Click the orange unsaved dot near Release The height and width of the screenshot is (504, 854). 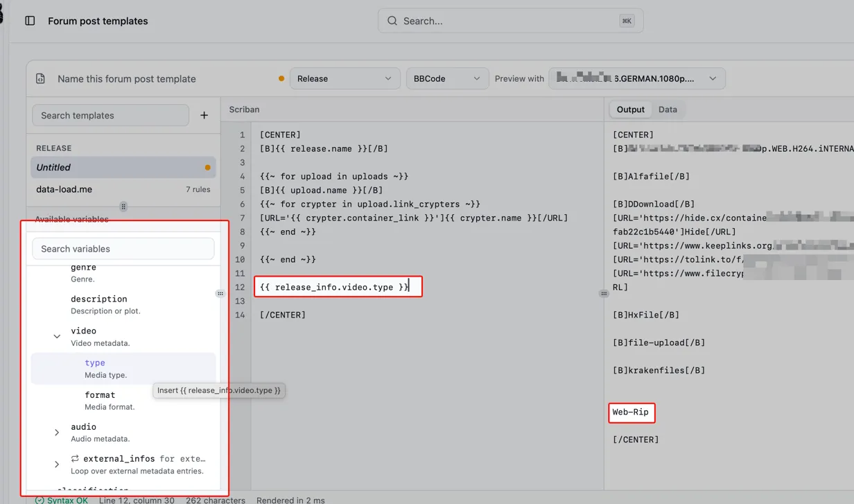(x=281, y=78)
